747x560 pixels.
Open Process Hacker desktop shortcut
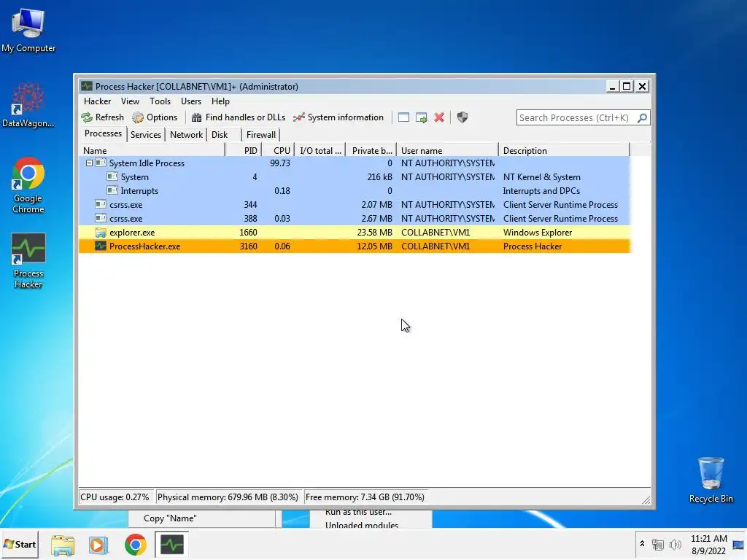[x=28, y=261]
